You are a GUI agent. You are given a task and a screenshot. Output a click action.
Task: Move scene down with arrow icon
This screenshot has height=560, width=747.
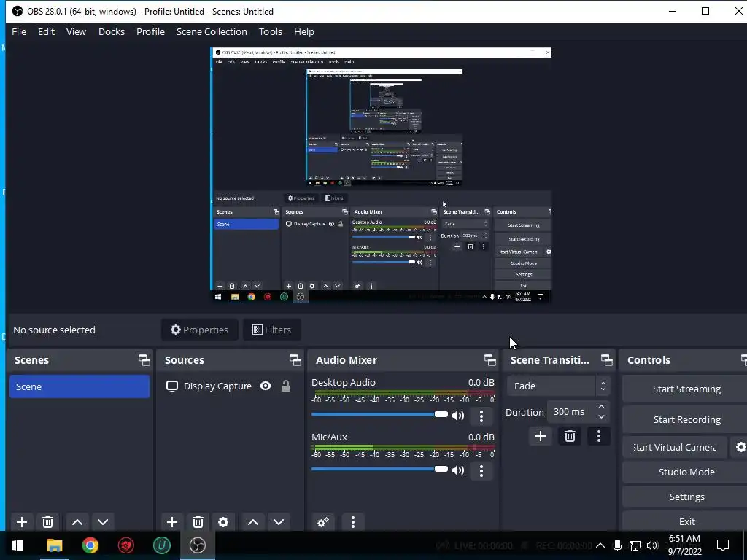[103, 522]
